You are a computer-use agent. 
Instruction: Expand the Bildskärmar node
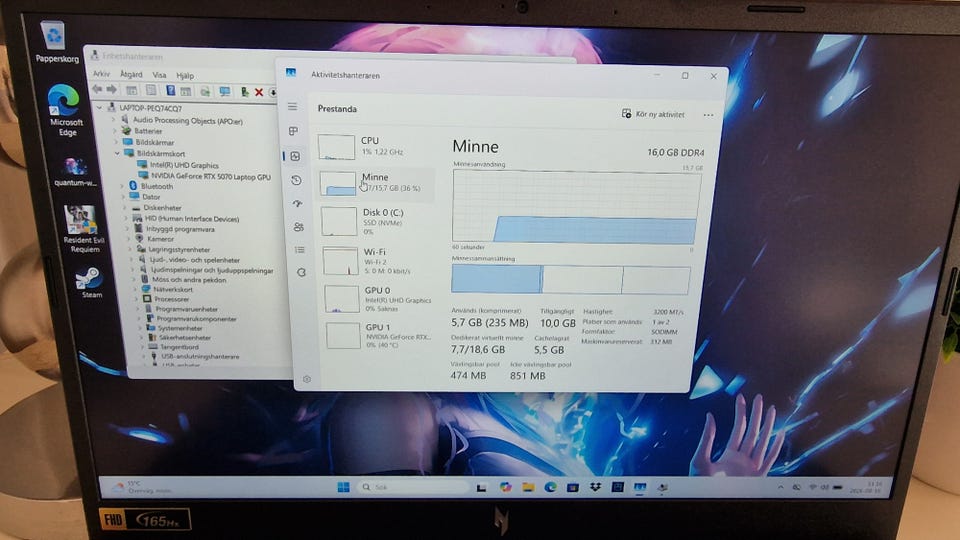pyautogui.click(x=116, y=142)
